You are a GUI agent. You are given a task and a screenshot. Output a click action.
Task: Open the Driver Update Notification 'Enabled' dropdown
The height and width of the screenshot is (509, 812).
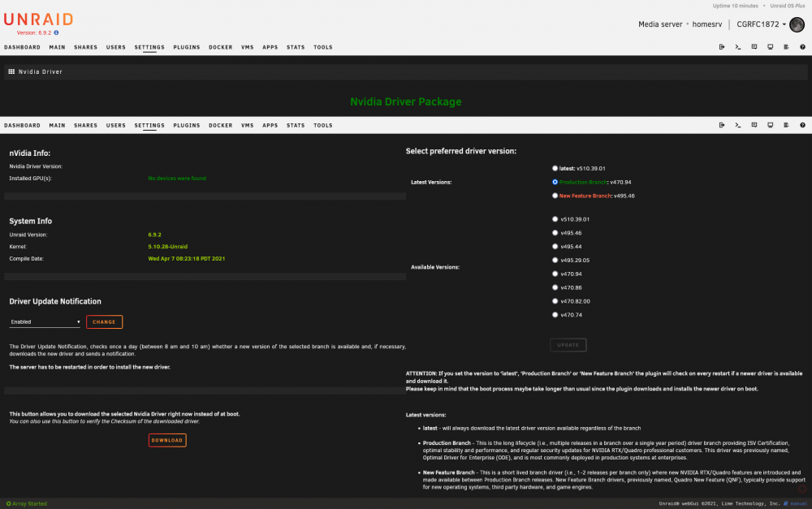[x=45, y=322]
